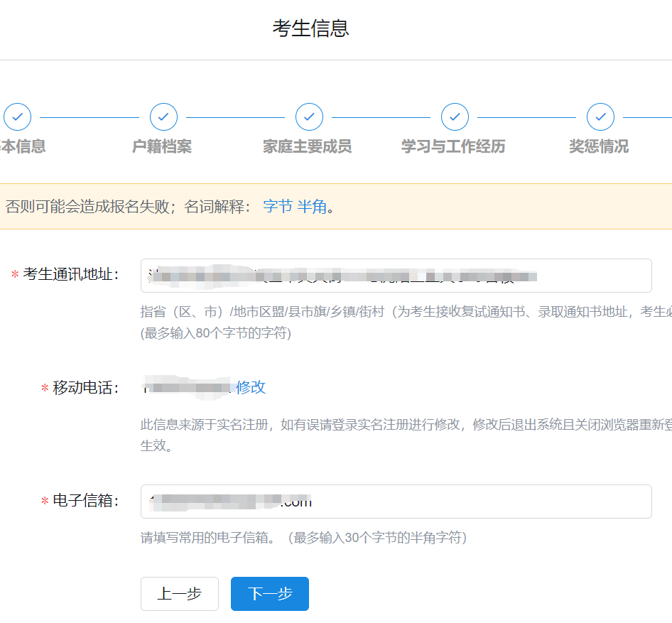Focus the 考生通讯地址 input field
The height and width of the screenshot is (623, 672).
pyautogui.click(x=396, y=276)
